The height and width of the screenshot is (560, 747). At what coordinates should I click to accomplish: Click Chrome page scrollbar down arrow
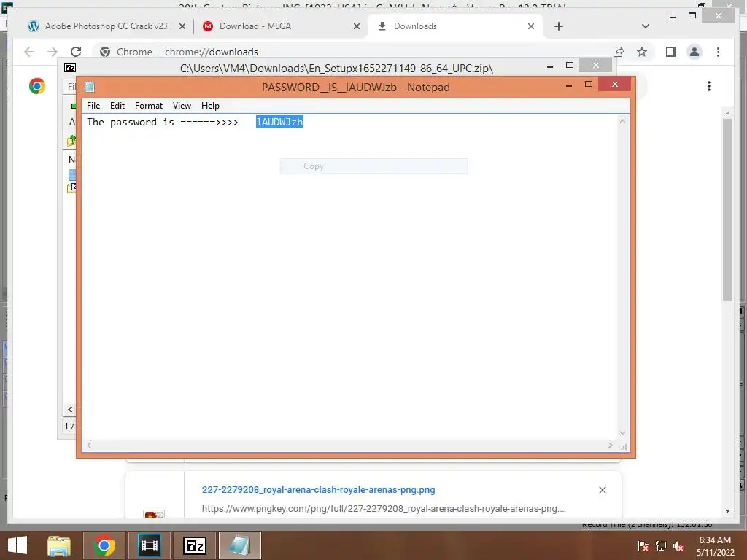(x=727, y=511)
